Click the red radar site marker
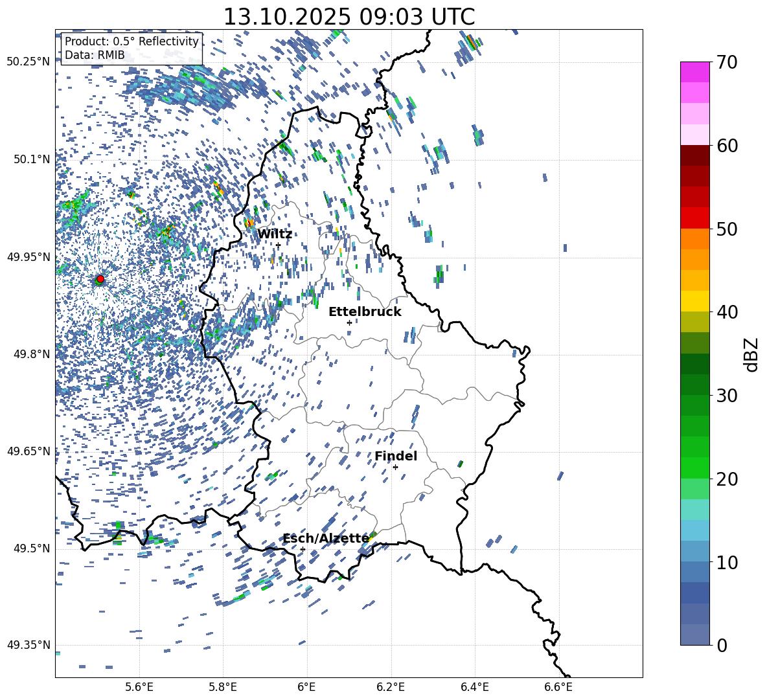Screen dimensions: 767x700 [100, 279]
